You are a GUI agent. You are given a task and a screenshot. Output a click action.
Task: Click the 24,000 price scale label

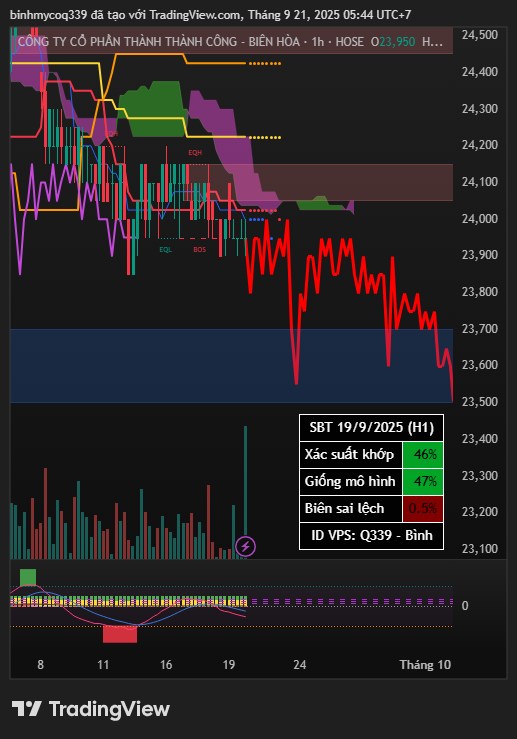pos(480,219)
